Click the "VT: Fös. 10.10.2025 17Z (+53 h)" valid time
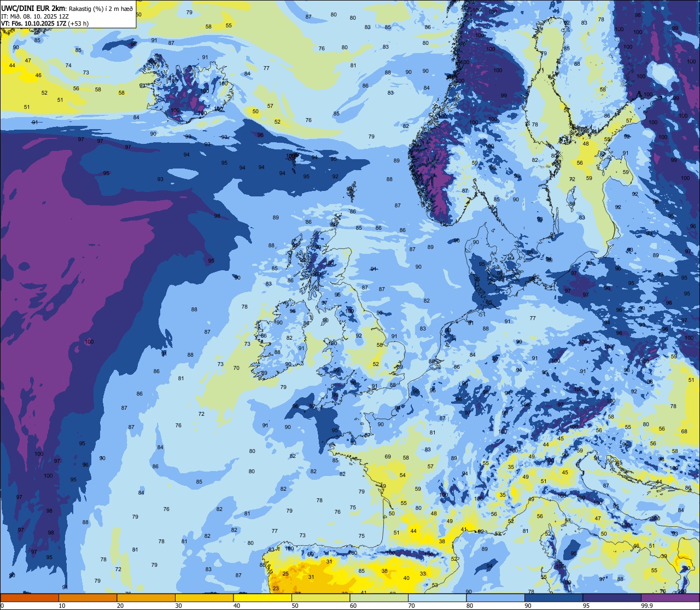Screen dimensions: 700x610 coord(45,24)
